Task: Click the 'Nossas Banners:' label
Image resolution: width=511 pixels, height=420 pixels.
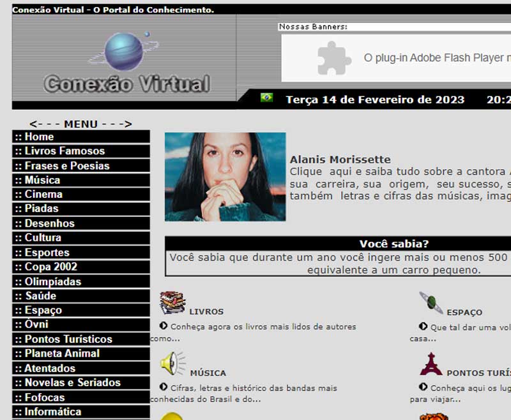Action: click(x=313, y=27)
